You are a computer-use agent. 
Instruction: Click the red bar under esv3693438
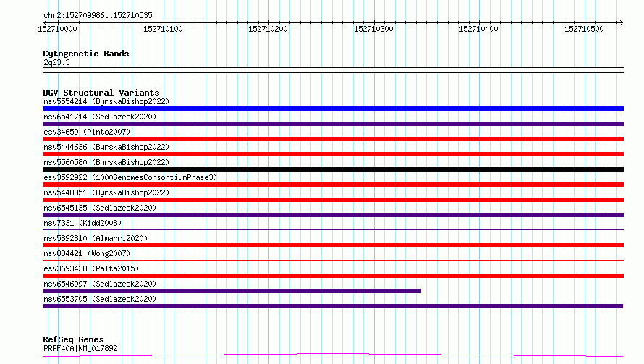point(333,276)
